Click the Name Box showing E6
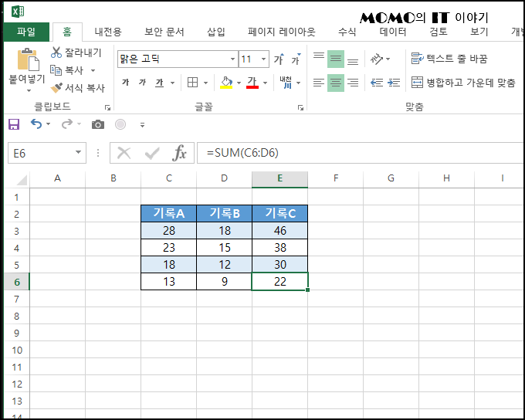Image resolution: width=525 pixels, height=420 pixels. click(47, 153)
